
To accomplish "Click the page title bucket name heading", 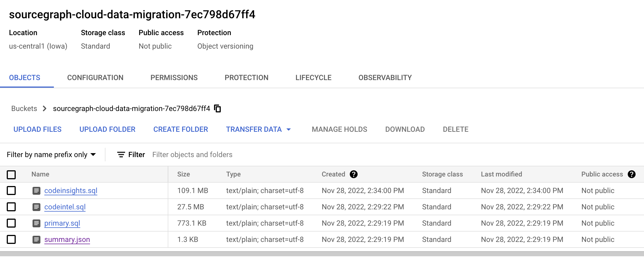I will tap(132, 14).
